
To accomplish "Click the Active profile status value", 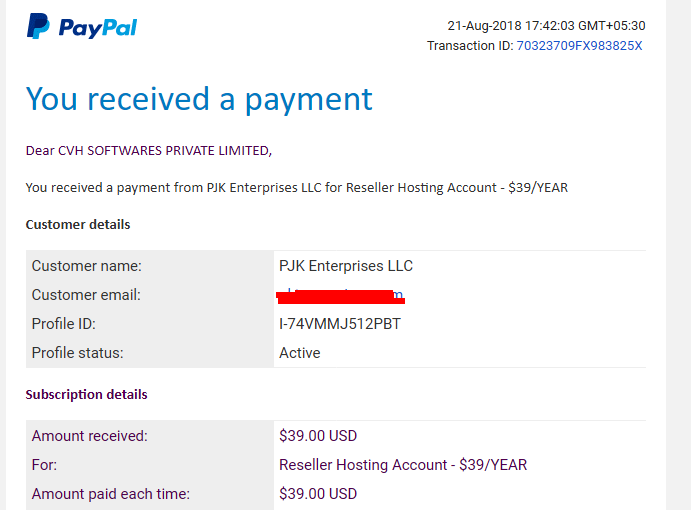I will pyautogui.click(x=300, y=353).
